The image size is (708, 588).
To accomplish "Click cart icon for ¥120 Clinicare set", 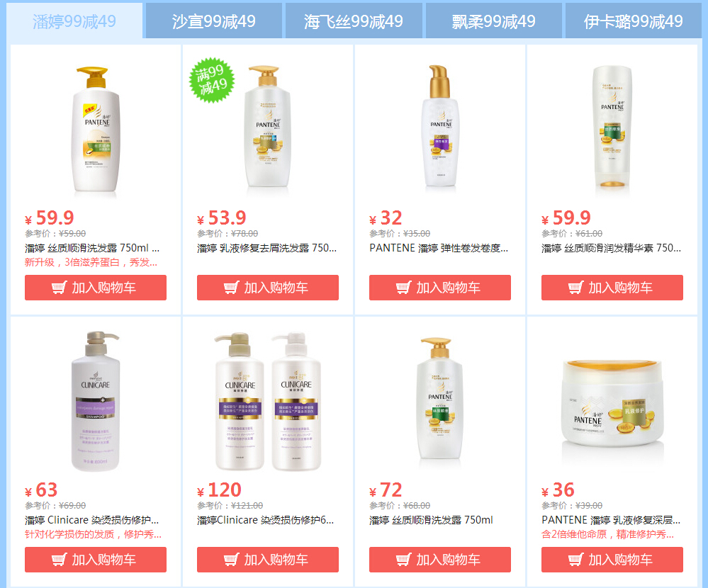I will 231,560.
